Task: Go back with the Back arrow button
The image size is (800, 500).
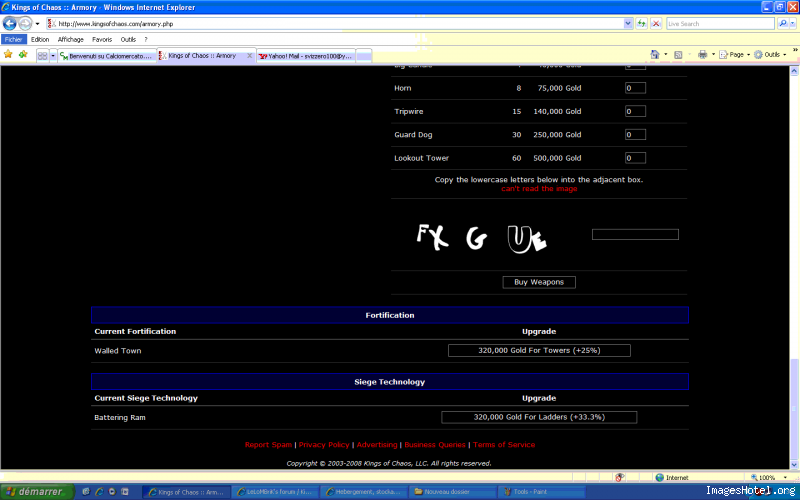Action: [10, 23]
